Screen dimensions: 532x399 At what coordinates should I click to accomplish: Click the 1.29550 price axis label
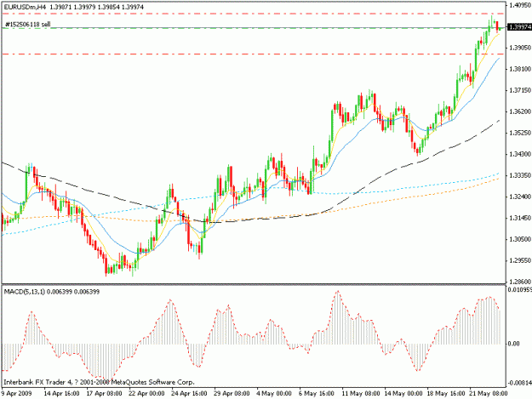(520, 261)
